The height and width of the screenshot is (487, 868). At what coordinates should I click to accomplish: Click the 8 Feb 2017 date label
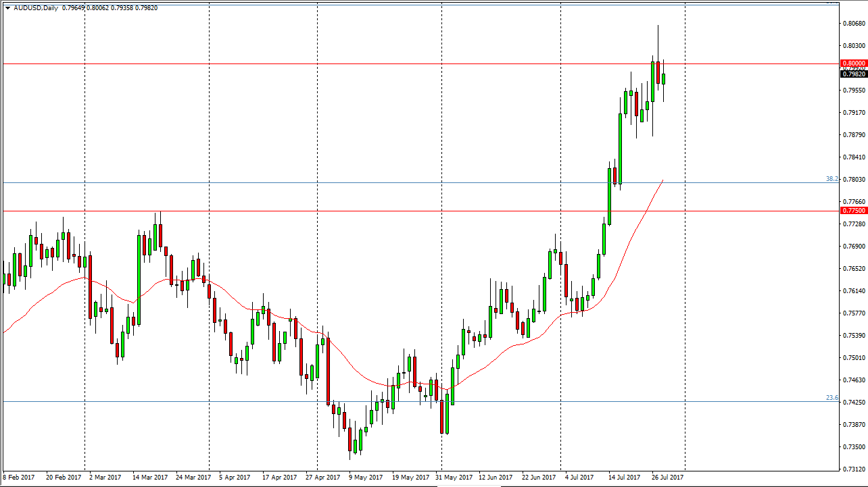pos(18,477)
